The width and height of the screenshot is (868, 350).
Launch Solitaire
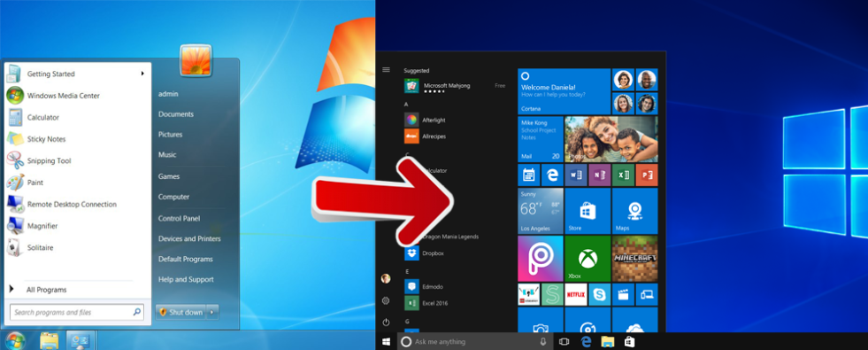click(78, 247)
